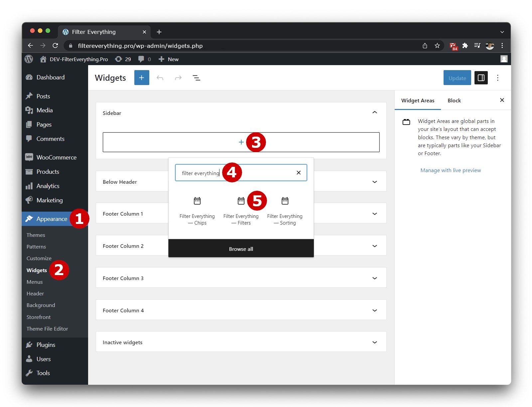The image size is (532, 407).
Task: Open the WooCommerce admin menu
Action: click(56, 157)
